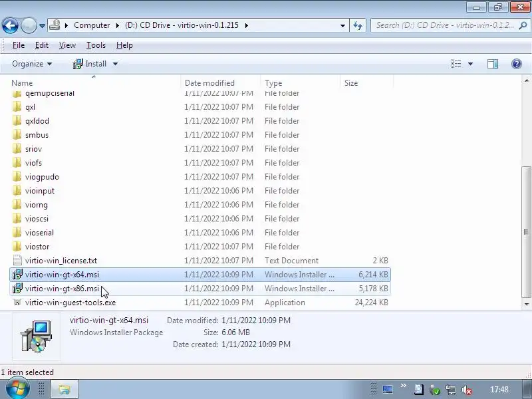Open the view options dropdown arrow
The width and height of the screenshot is (532, 399).
(470, 64)
